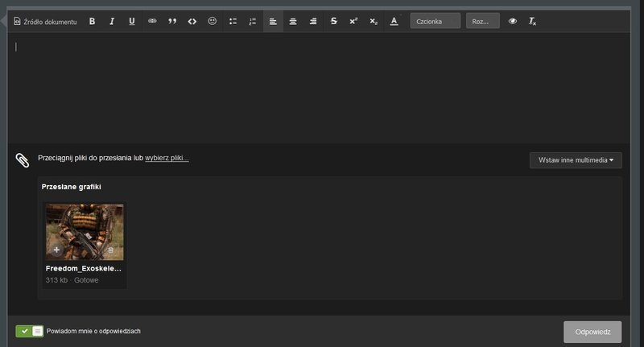This screenshot has height=347, width=644.
Task: Center-align the text
Action: [x=293, y=22]
